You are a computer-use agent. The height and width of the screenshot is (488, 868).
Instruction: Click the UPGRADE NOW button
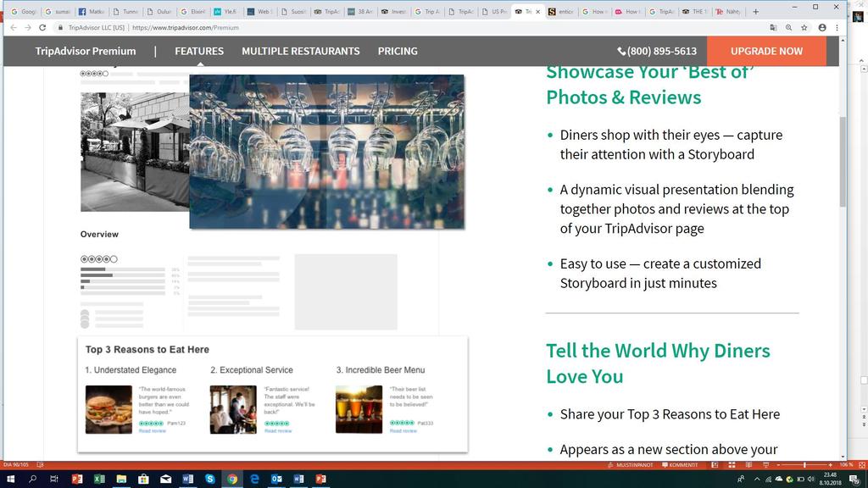tap(766, 51)
